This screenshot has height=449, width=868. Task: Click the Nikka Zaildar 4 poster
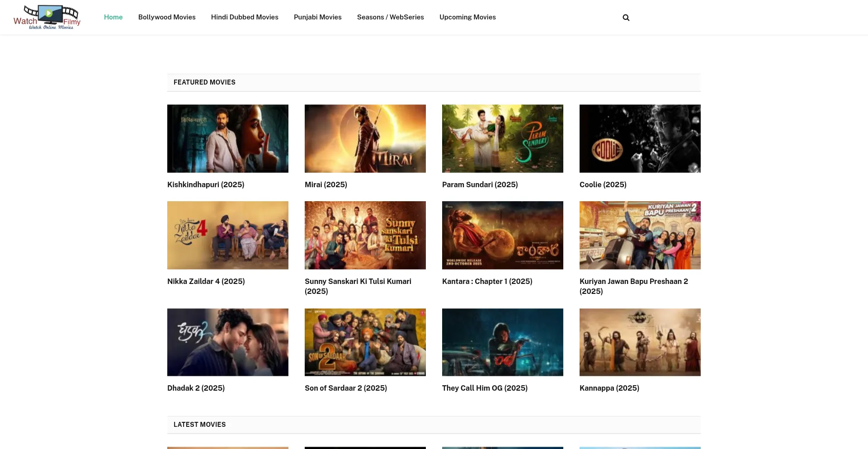pyautogui.click(x=227, y=235)
